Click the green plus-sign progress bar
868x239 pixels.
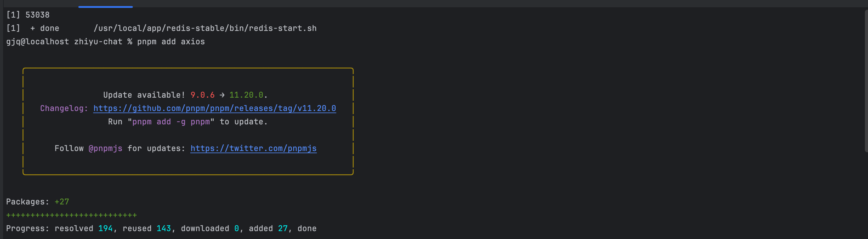[71, 215]
